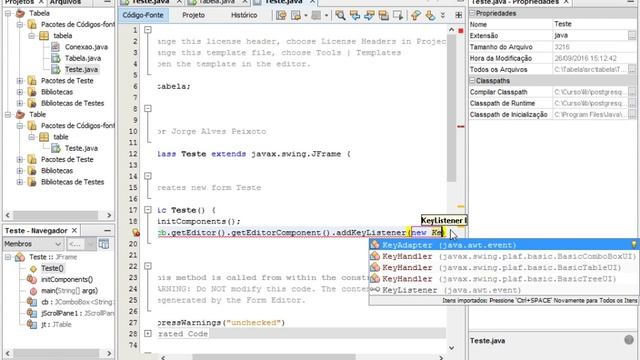Viewport: 640px width, 360px height.
Task: Collapse code fold at line 17
Action: coord(148,210)
